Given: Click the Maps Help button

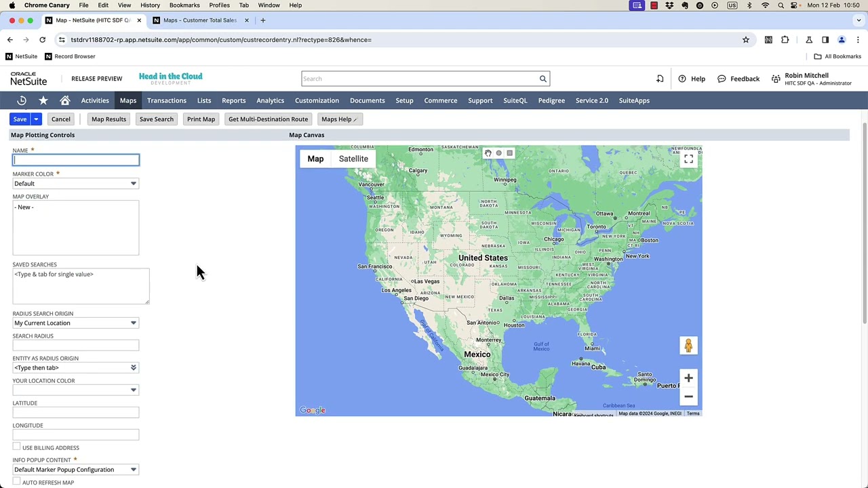Looking at the screenshot, I should pos(339,119).
